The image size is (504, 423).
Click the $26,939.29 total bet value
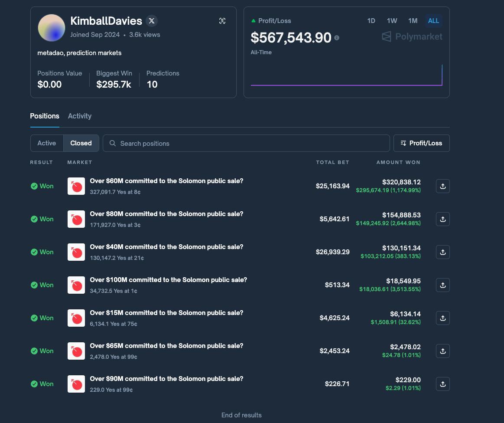(333, 252)
